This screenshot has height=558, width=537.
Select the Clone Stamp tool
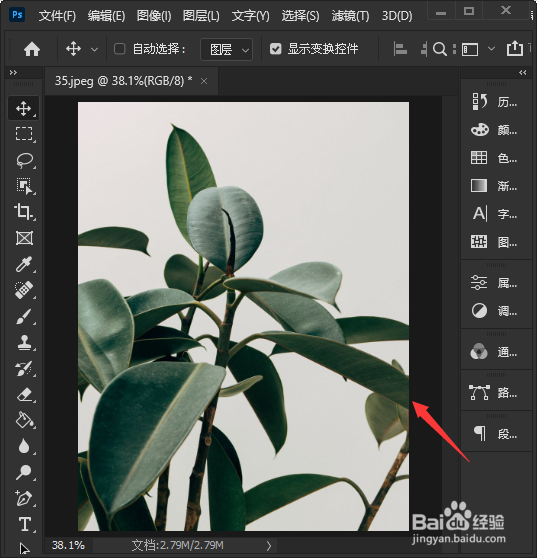[24, 342]
